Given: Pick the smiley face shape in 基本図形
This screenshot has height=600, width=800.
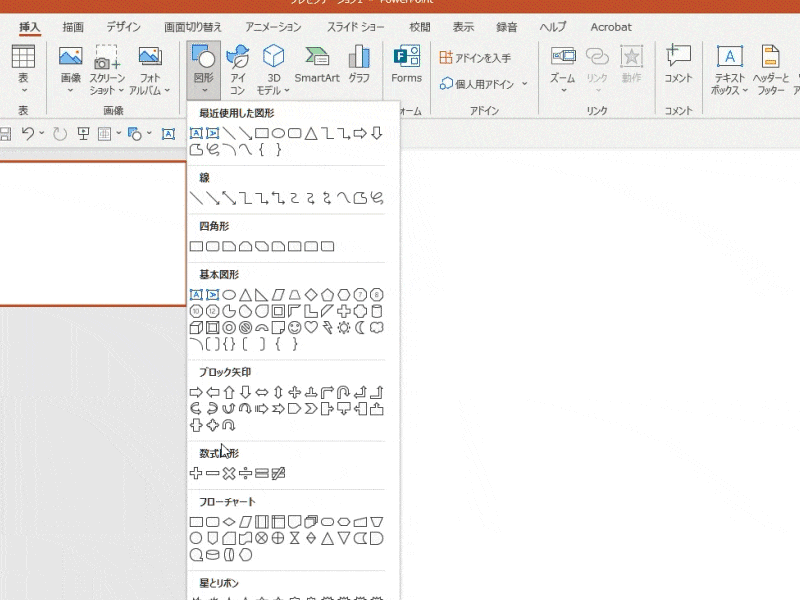Looking at the screenshot, I should click(294, 328).
